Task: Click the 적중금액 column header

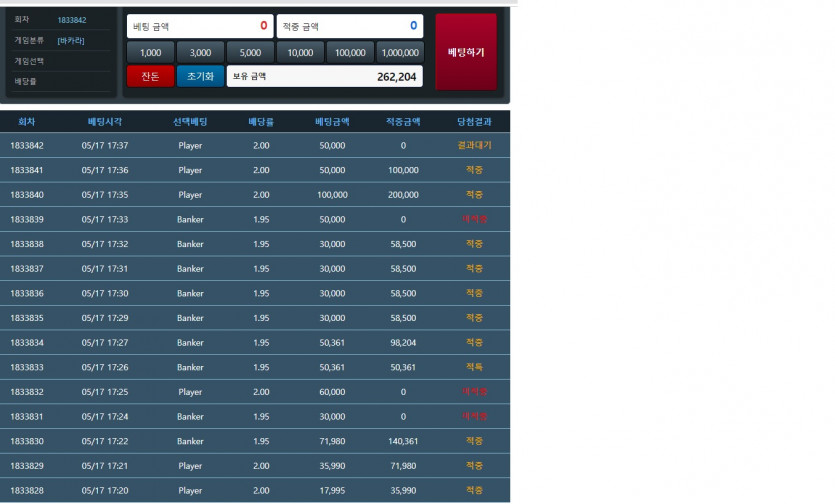Action: click(x=403, y=121)
